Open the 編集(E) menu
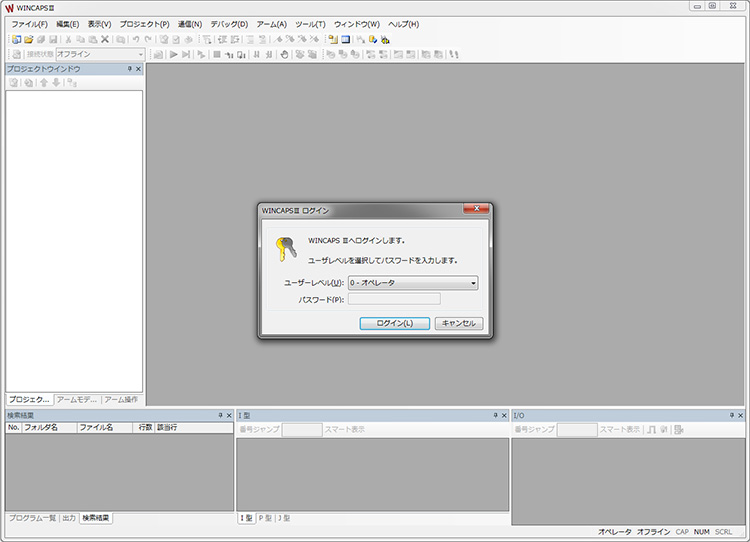 point(67,24)
